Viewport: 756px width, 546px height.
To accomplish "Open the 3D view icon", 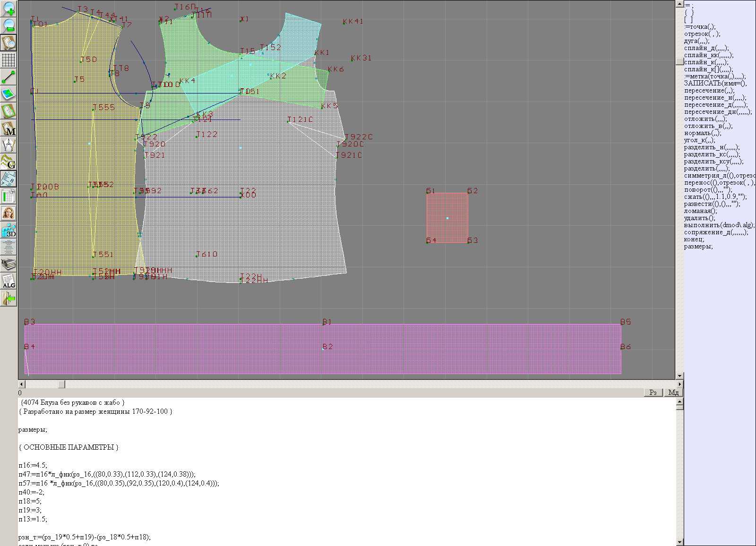I will 9,230.
